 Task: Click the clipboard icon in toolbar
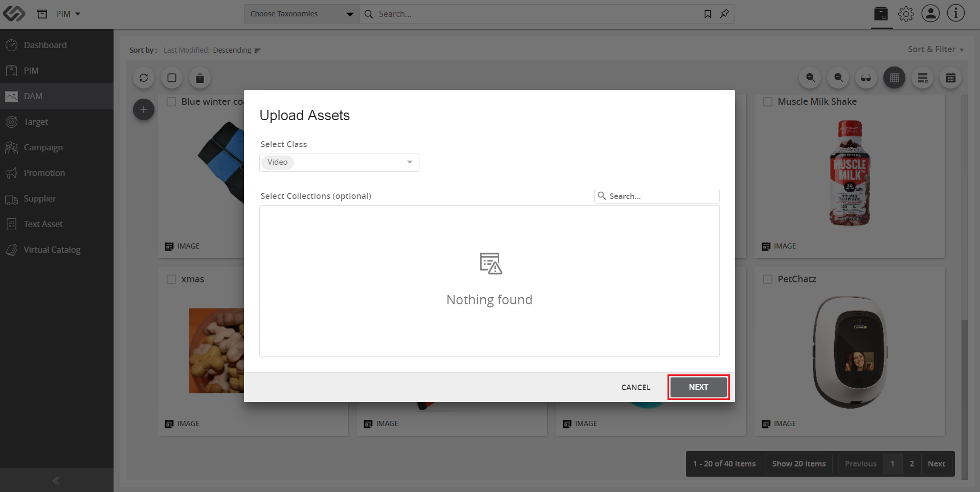point(200,78)
